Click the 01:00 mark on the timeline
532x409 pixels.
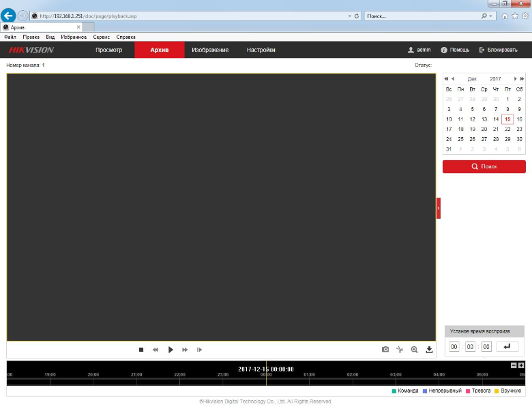pos(309,375)
